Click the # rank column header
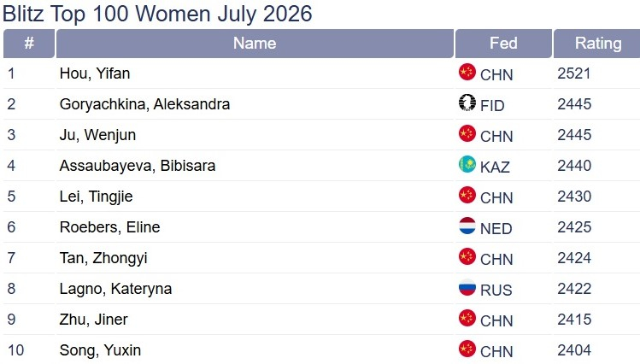Image resolution: width=640 pixels, height=364 pixels. pos(28,44)
